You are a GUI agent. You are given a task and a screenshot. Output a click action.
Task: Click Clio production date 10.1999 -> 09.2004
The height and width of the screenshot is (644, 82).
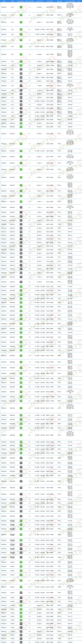point(40,34)
